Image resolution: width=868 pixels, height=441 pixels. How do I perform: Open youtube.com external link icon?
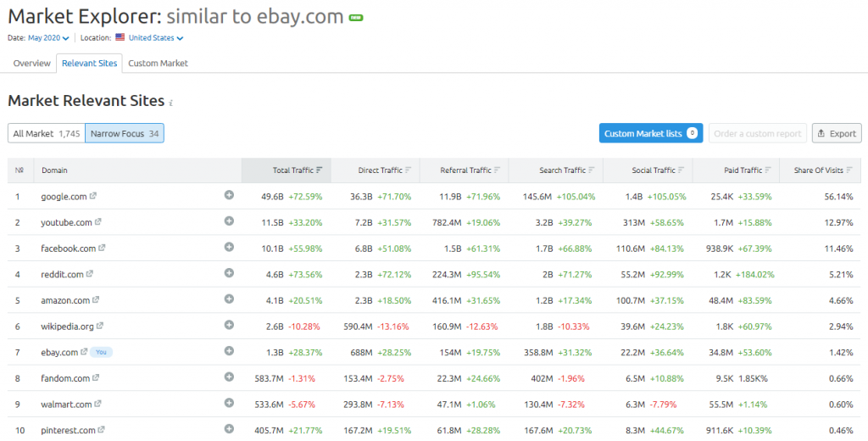(x=98, y=221)
